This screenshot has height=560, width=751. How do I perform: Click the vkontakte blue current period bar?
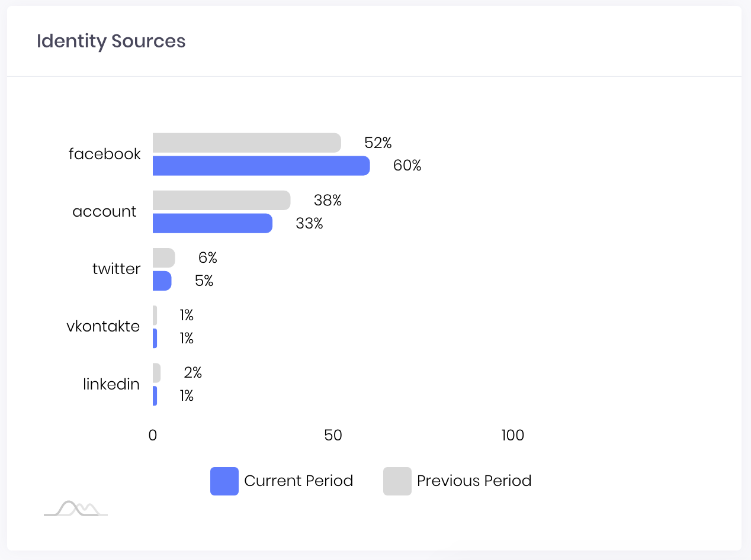click(155, 339)
